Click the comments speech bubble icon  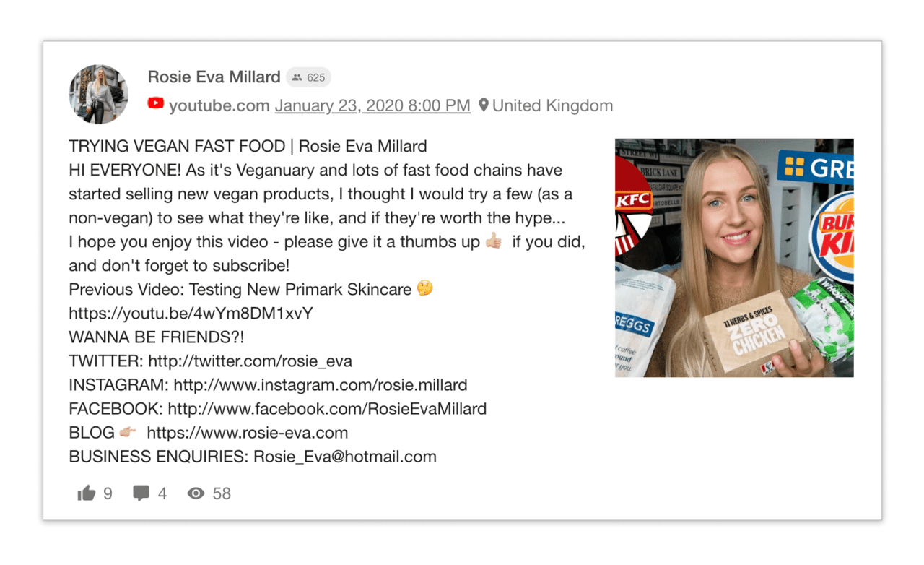tap(141, 493)
